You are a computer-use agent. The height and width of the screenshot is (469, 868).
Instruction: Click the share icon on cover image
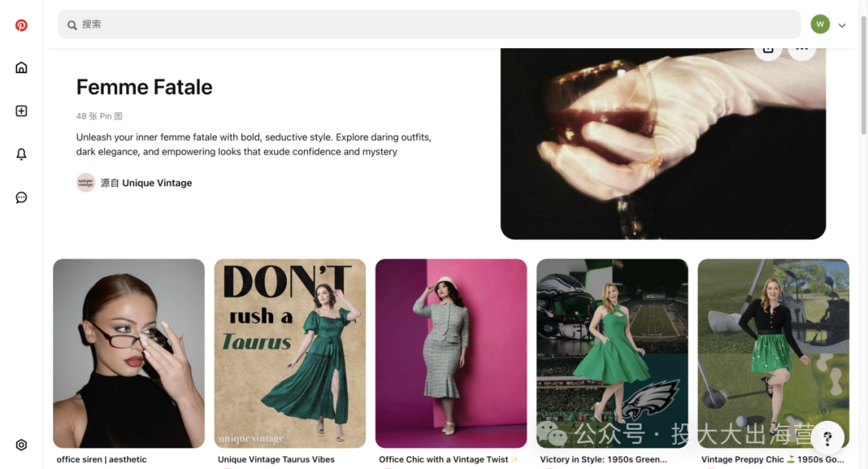[768, 50]
